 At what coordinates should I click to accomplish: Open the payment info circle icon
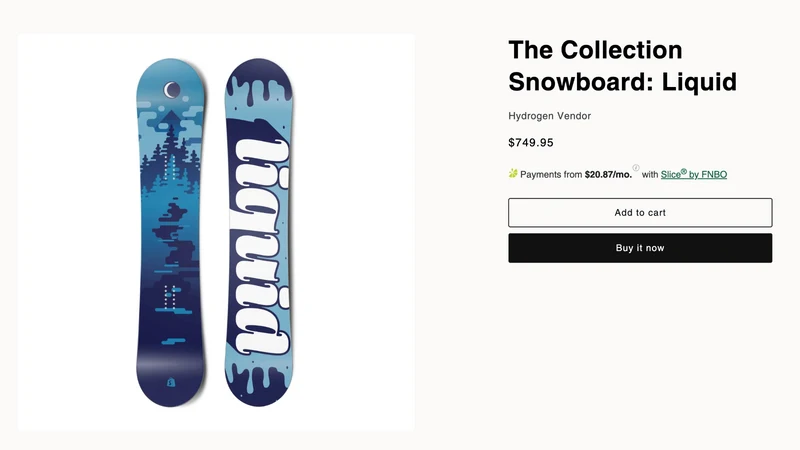click(636, 168)
